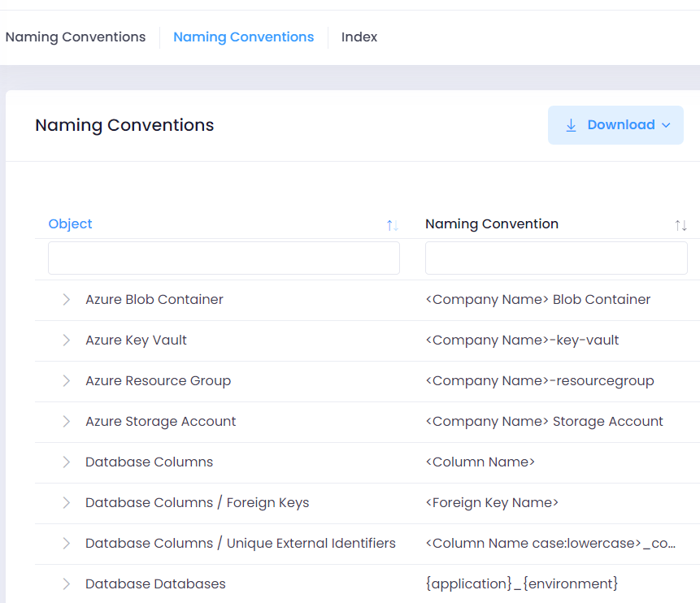Select the Naming Conventions page heading

tap(124, 125)
